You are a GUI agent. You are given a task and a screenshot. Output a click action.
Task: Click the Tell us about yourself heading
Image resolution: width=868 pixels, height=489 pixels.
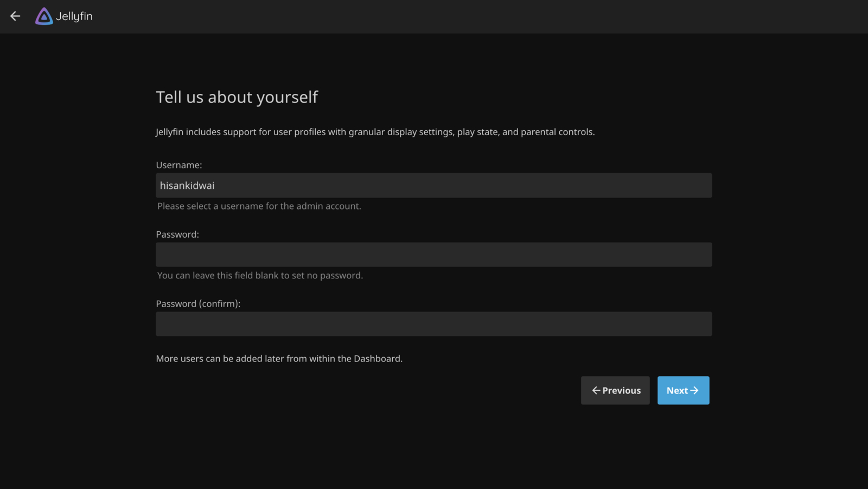[x=237, y=97]
